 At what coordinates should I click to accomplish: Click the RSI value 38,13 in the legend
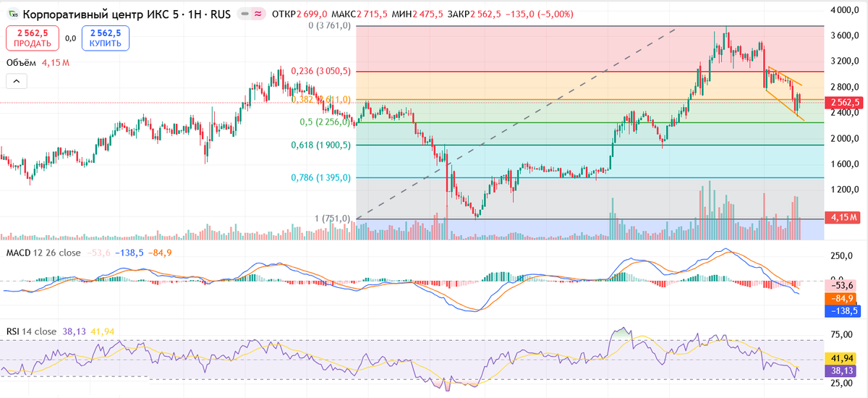coord(72,331)
